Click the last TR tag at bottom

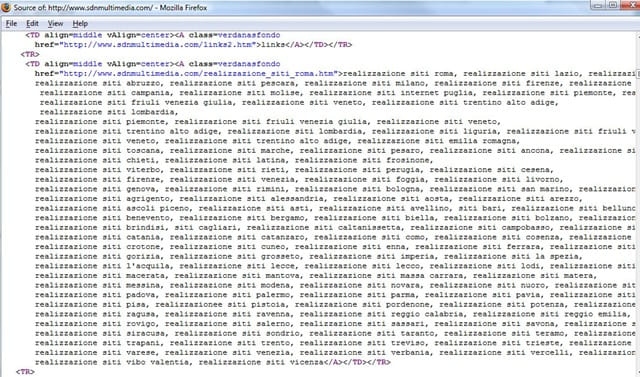(25, 372)
